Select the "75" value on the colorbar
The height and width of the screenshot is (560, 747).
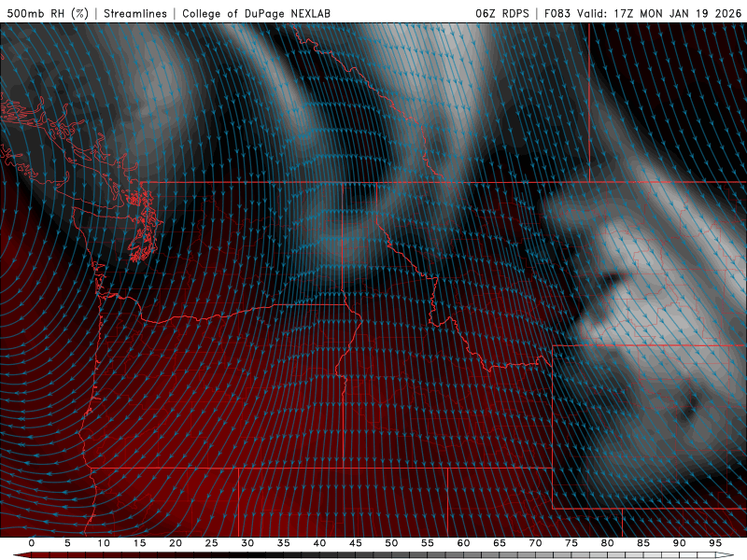pos(571,543)
